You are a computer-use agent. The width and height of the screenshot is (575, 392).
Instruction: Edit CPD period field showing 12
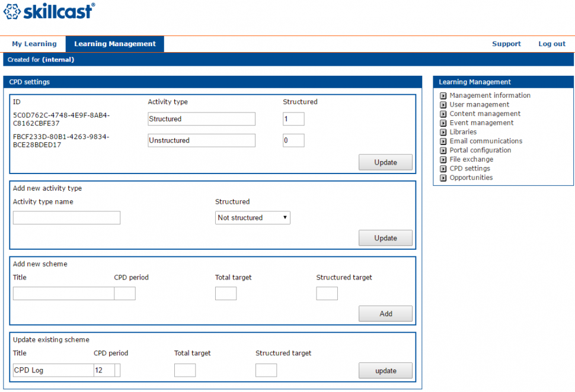point(104,370)
